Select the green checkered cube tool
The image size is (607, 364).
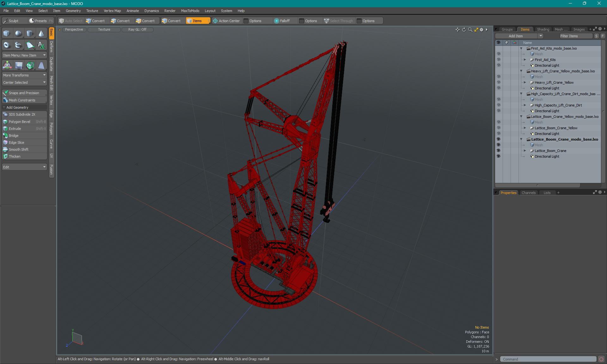[30, 65]
